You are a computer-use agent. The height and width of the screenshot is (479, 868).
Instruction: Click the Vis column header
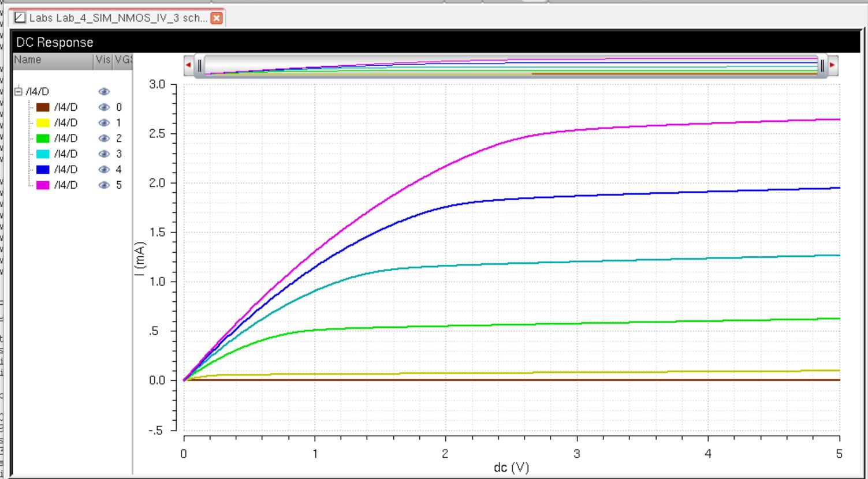pos(103,59)
